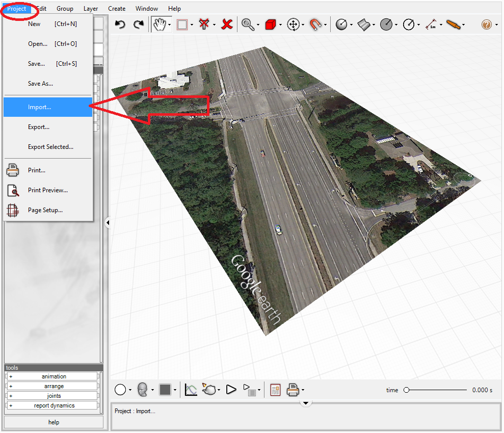Click the play with list icon

coord(249,390)
